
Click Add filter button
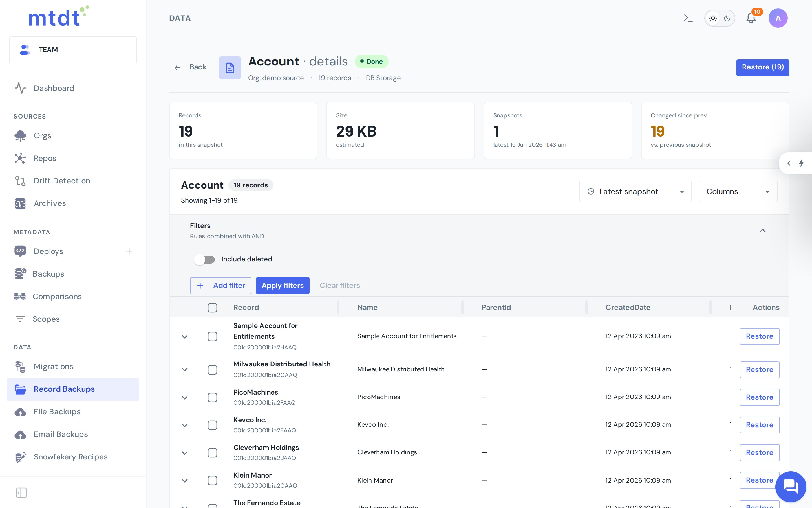[220, 286]
